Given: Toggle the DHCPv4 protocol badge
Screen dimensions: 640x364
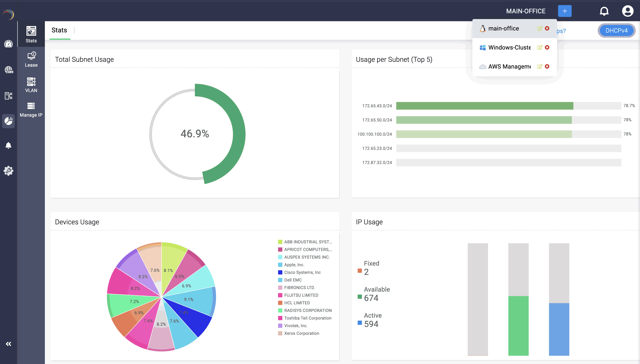Looking at the screenshot, I should pos(617,30).
